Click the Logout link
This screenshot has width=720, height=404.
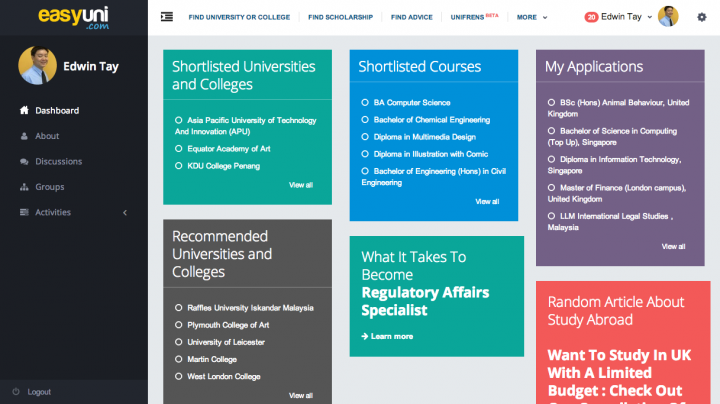pyautogui.click(x=39, y=392)
